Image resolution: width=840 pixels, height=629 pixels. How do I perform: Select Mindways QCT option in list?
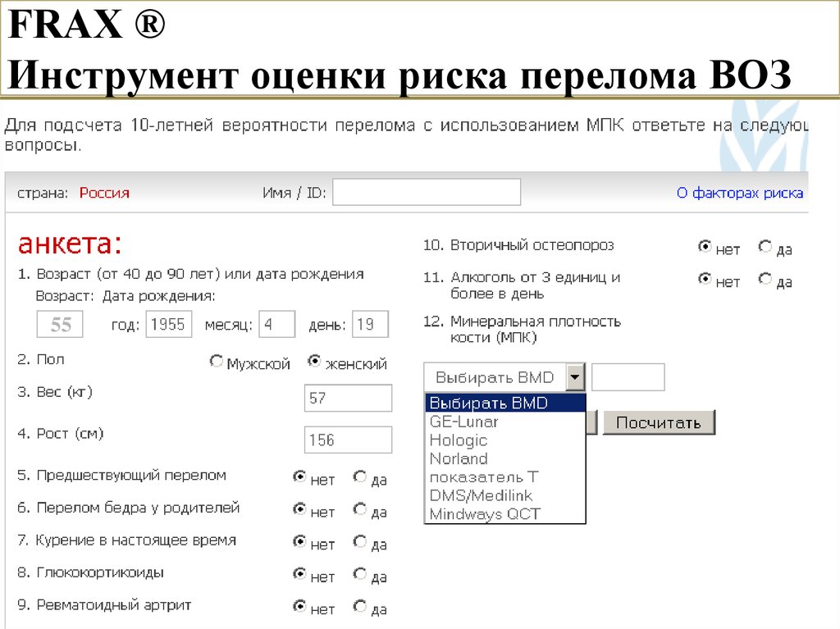point(485,514)
